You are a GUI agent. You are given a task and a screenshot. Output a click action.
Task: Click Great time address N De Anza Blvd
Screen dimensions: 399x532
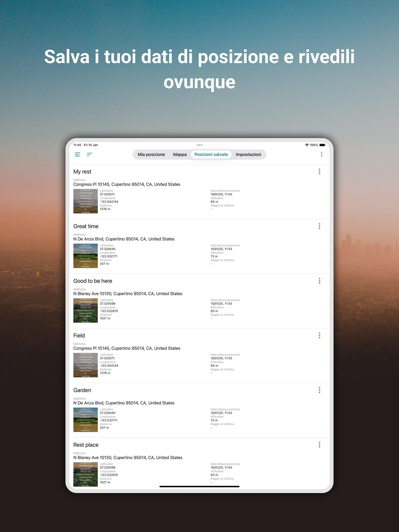click(124, 239)
